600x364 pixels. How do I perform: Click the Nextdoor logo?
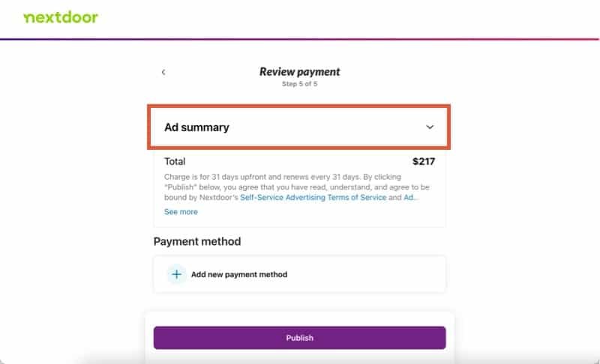[61, 17]
